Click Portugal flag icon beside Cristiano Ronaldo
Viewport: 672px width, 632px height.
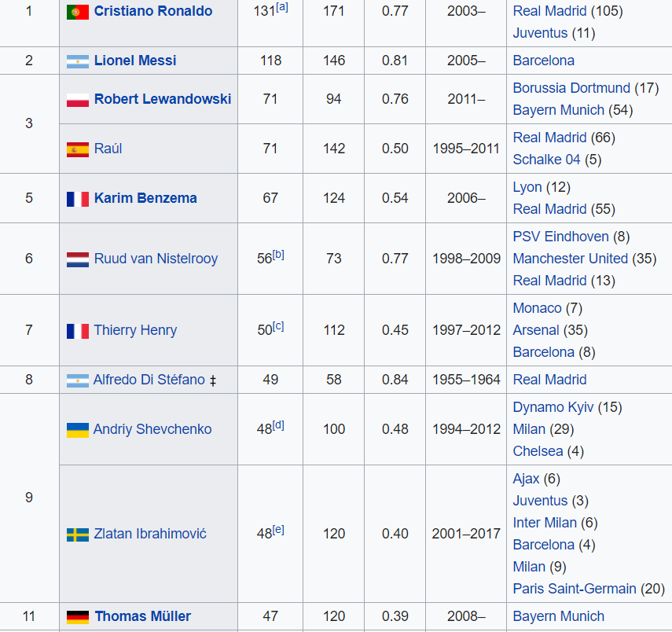[77, 12]
